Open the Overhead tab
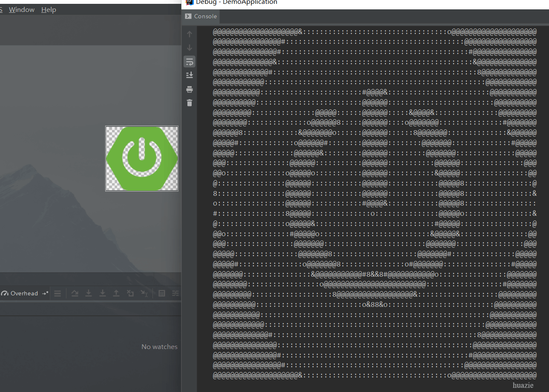The height and width of the screenshot is (392, 549). pos(20,293)
